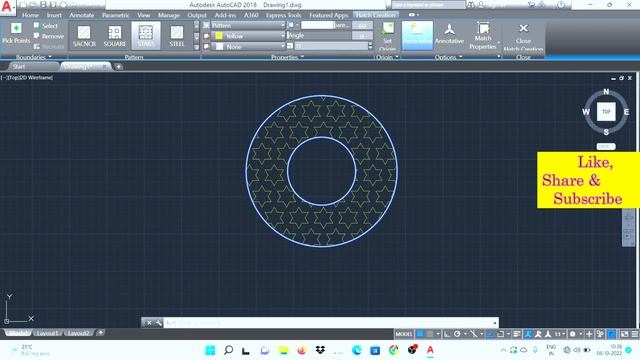Switch to the Layout2 tab

[78, 333]
